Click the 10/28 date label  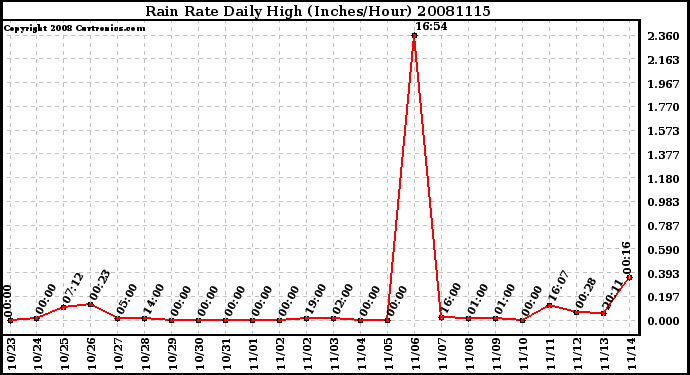146,353
